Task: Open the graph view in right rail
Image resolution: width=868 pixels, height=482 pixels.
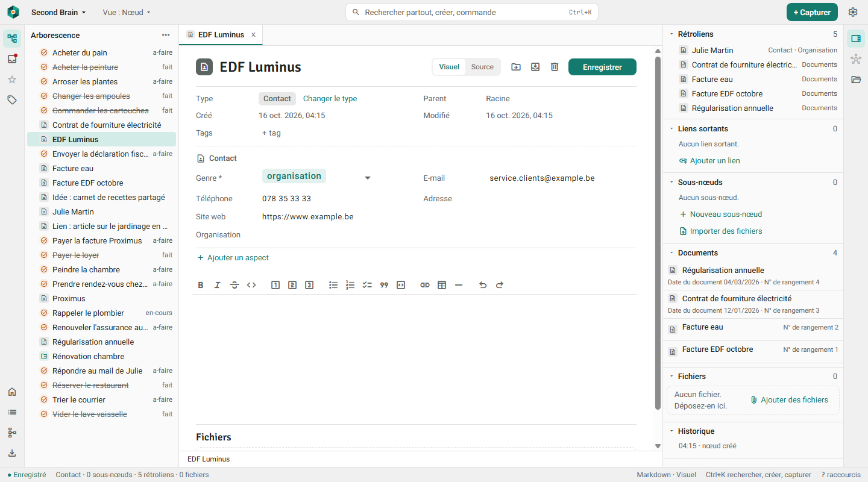Action: coord(856,59)
